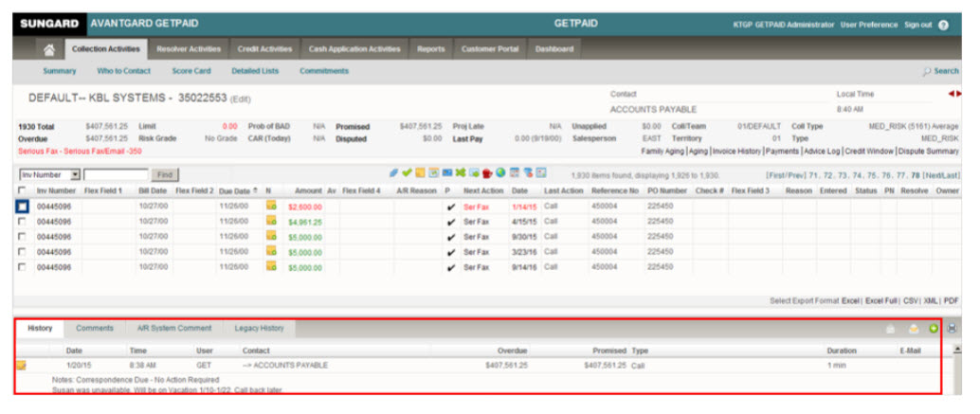
Task: Click the last toolbar icon after the funnel
Action: coord(541,173)
